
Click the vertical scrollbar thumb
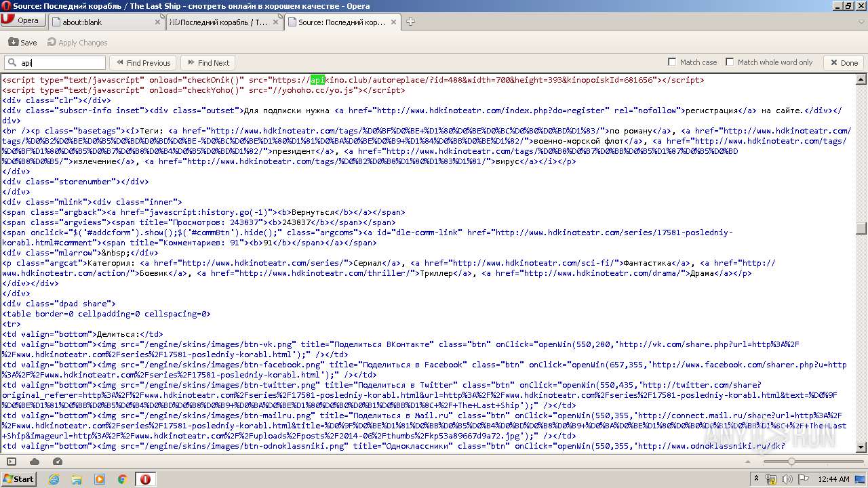[x=861, y=228]
